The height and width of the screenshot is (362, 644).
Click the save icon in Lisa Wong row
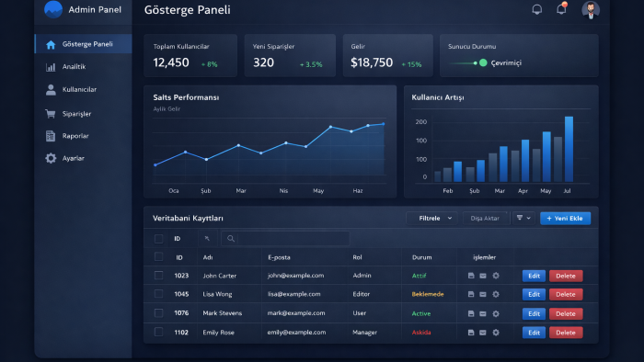click(471, 294)
